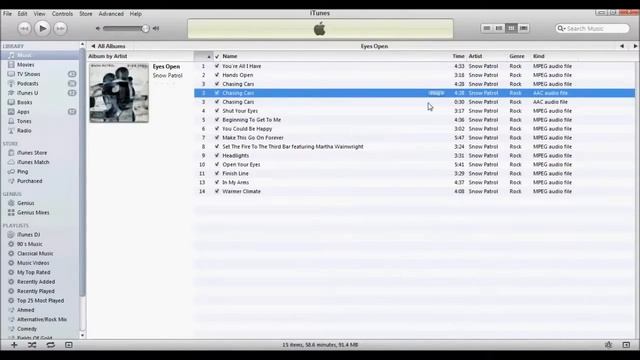Open the File menu

coord(7,13)
